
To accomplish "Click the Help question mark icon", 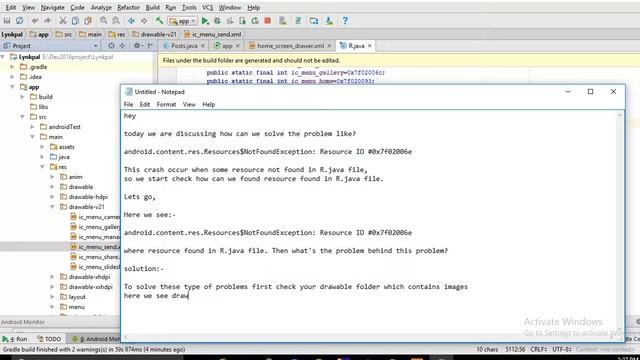I will 345,21.
